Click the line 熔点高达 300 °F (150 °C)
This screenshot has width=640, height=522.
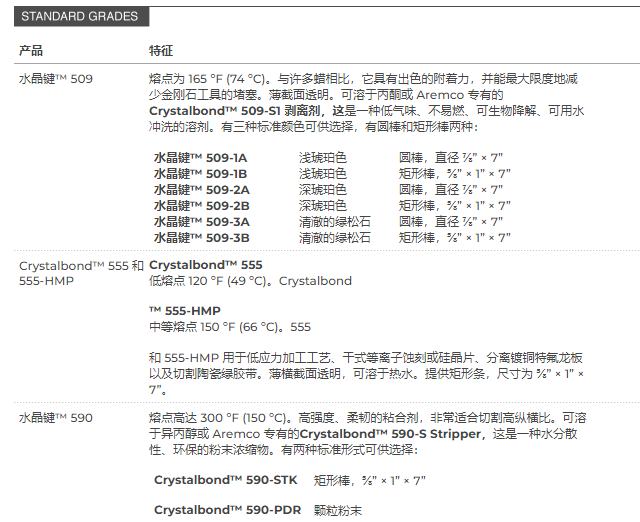tap(368, 418)
